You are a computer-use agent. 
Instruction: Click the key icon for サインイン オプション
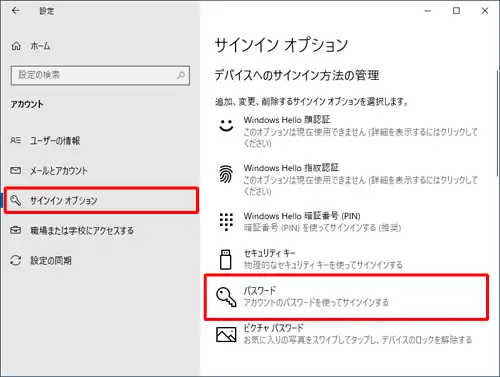15,200
